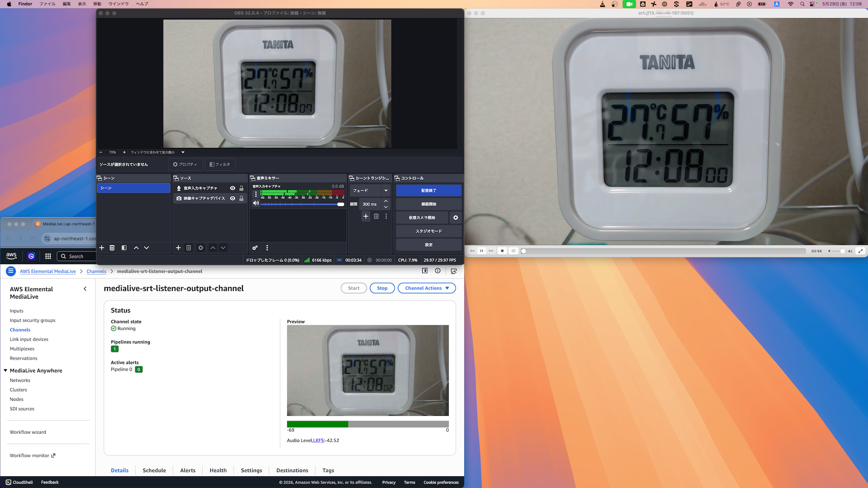Lock the audio input capture source
The image size is (868, 488).
pos(241,188)
